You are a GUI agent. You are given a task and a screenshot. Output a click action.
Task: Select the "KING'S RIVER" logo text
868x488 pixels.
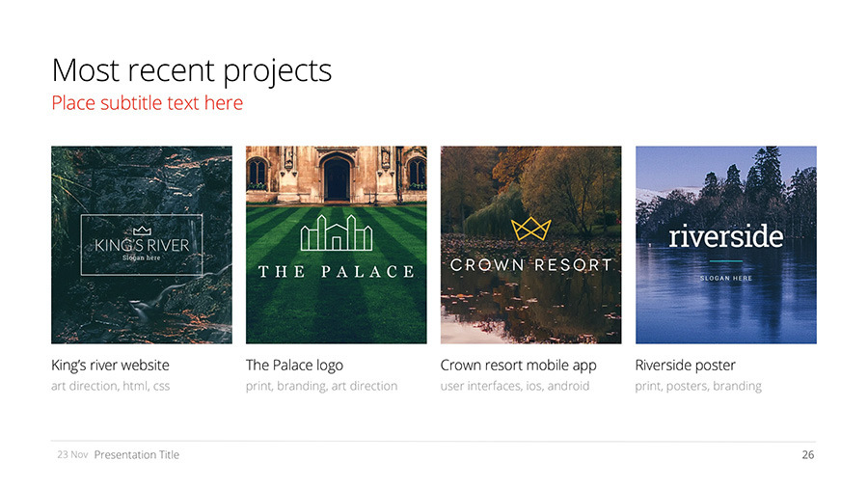(x=143, y=245)
